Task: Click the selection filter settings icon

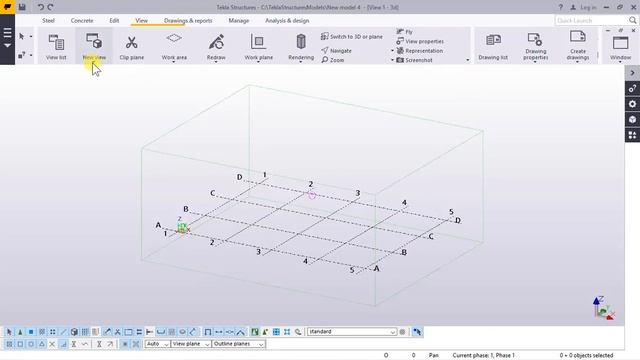Action: 402,332
